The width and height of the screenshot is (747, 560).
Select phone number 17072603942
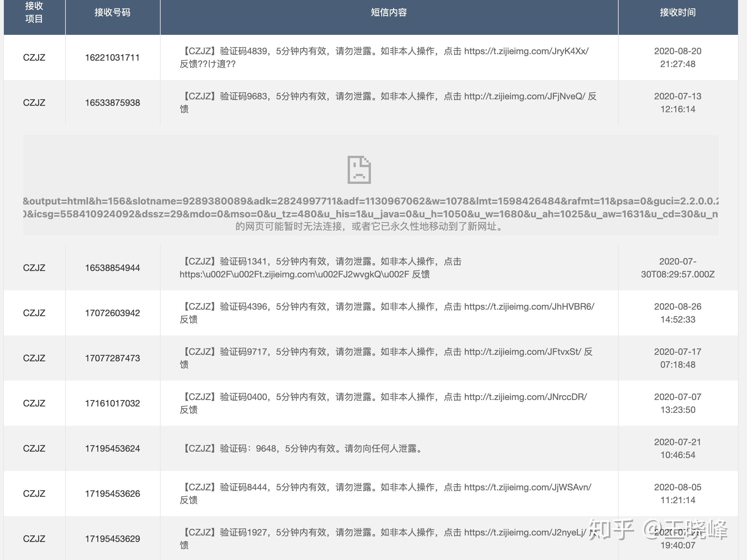point(113,313)
